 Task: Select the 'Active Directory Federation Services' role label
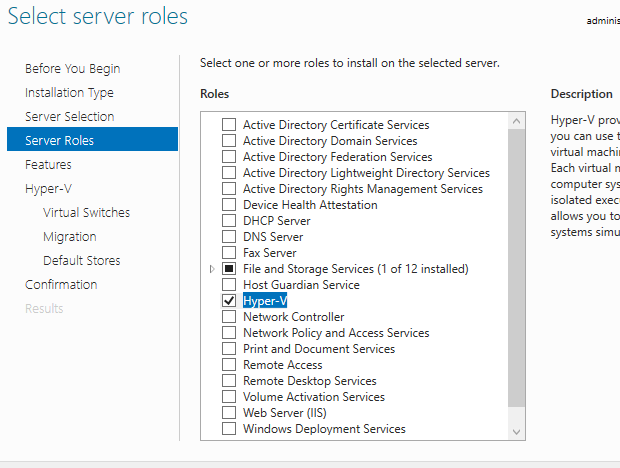click(338, 157)
